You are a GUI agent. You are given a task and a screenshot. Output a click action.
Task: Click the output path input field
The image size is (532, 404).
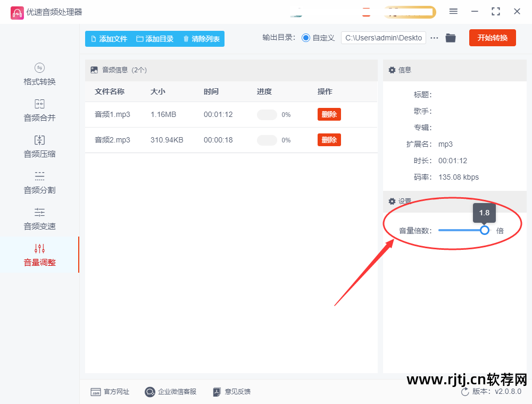click(384, 38)
